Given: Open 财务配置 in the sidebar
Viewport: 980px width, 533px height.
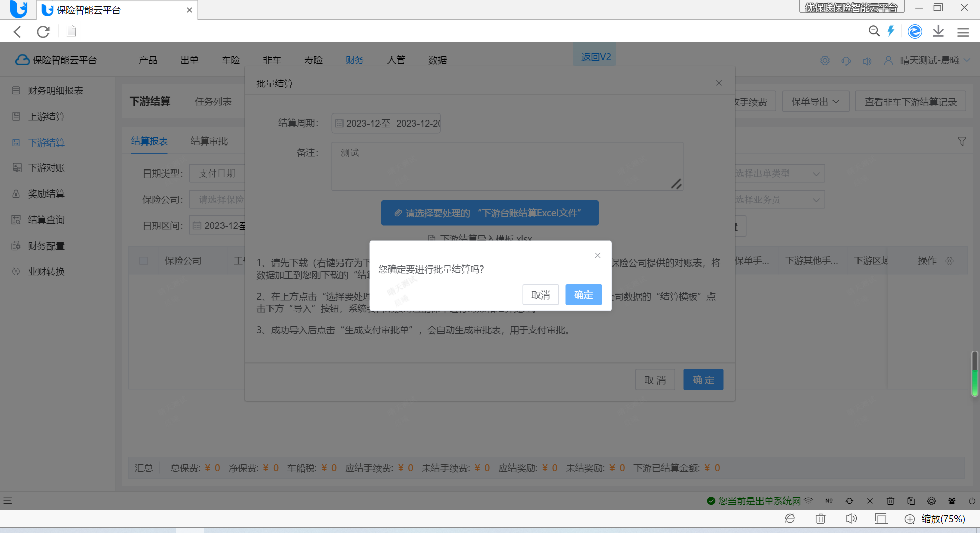Looking at the screenshot, I should point(46,246).
